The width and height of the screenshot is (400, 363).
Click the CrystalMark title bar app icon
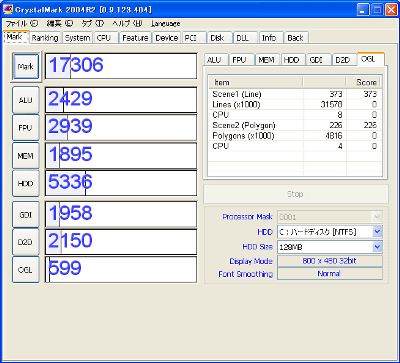pos(8,9)
